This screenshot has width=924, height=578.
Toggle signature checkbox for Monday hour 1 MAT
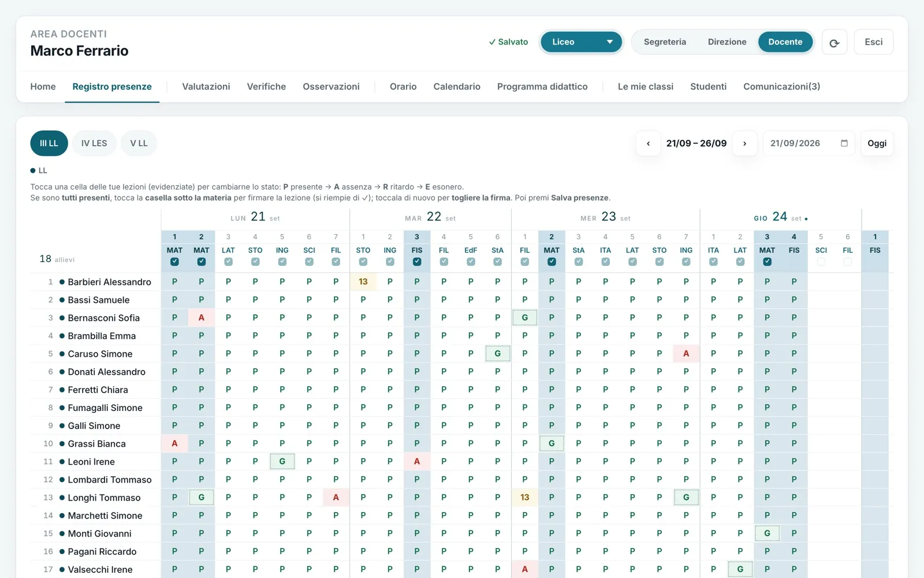174,262
